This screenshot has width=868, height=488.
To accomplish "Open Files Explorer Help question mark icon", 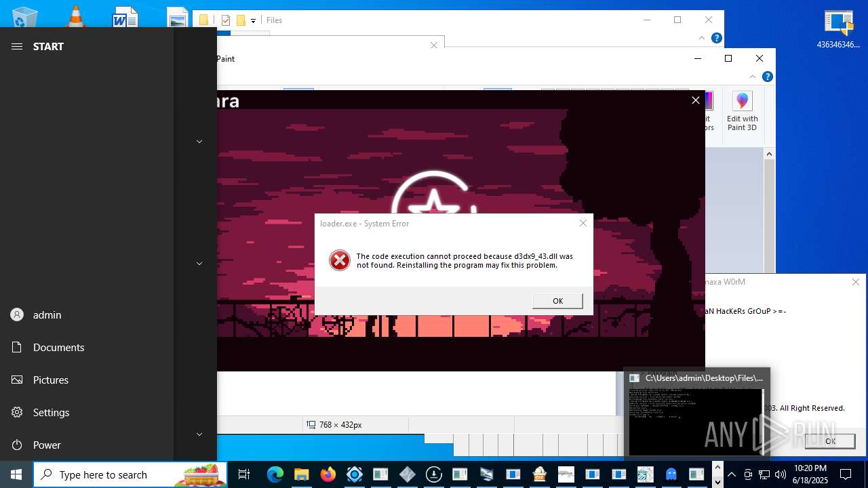I will (717, 38).
